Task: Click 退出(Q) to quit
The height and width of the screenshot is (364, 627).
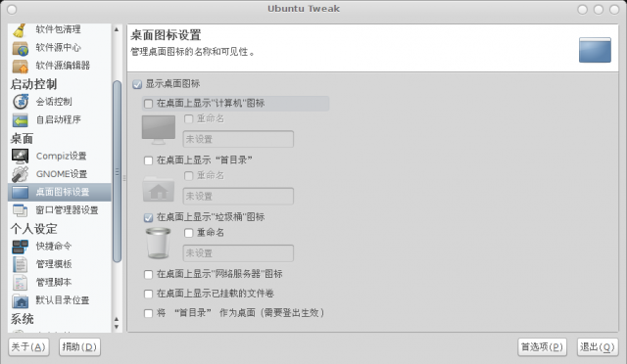Action: click(598, 346)
